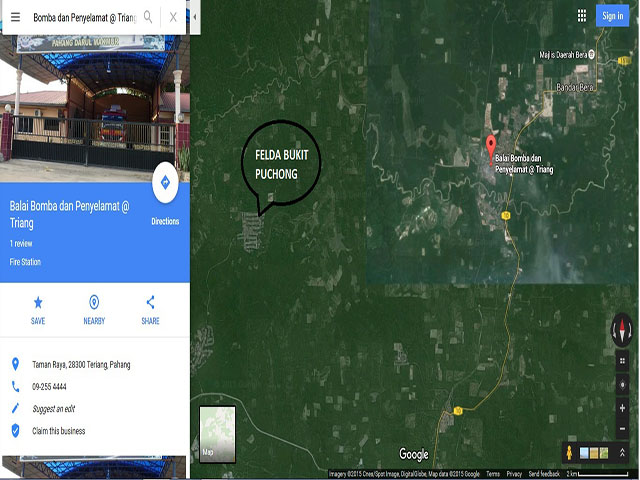Screen dimensions: 640x480
Task: Share this location
Action: [150, 310]
